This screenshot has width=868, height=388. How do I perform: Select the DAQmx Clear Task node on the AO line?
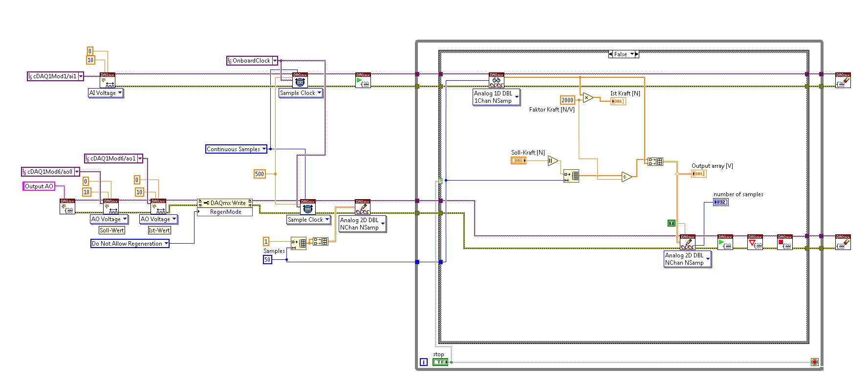point(843,242)
